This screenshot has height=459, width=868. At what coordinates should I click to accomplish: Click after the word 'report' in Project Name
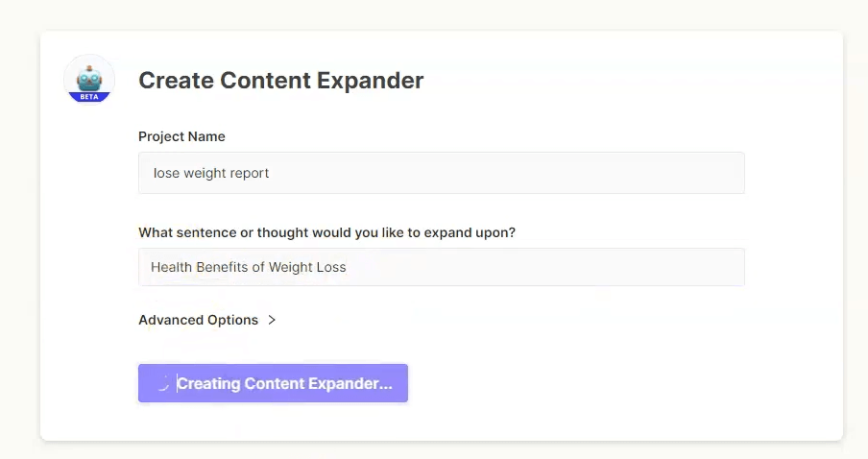coord(270,173)
